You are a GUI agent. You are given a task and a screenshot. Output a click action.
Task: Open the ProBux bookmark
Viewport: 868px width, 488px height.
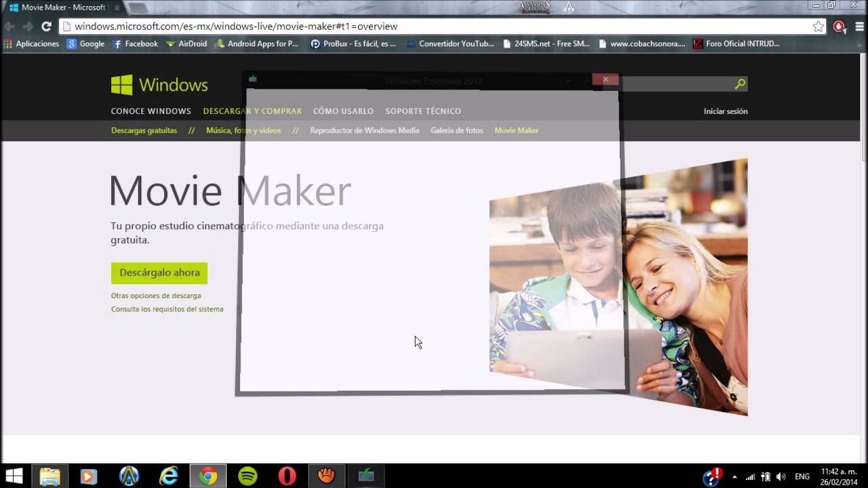point(353,43)
